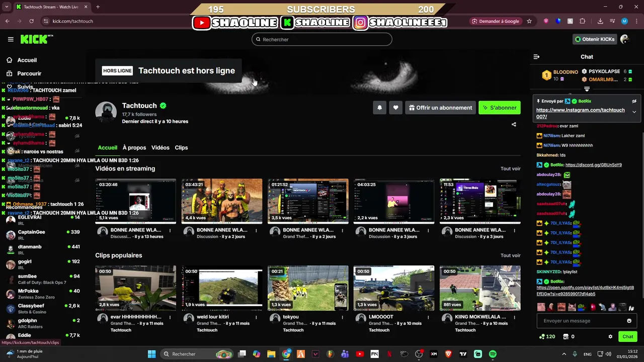Share the channel via share icon
The width and height of the screenshot is (644, 362).
[514, 124]
